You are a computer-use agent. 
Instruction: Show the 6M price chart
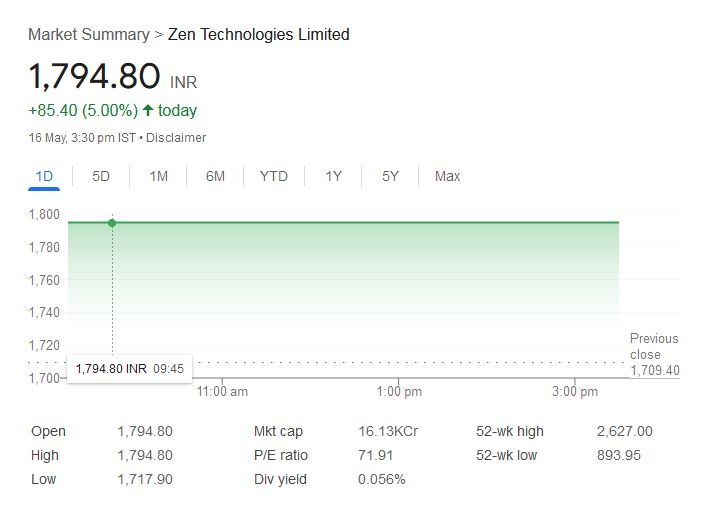(215, 176)
